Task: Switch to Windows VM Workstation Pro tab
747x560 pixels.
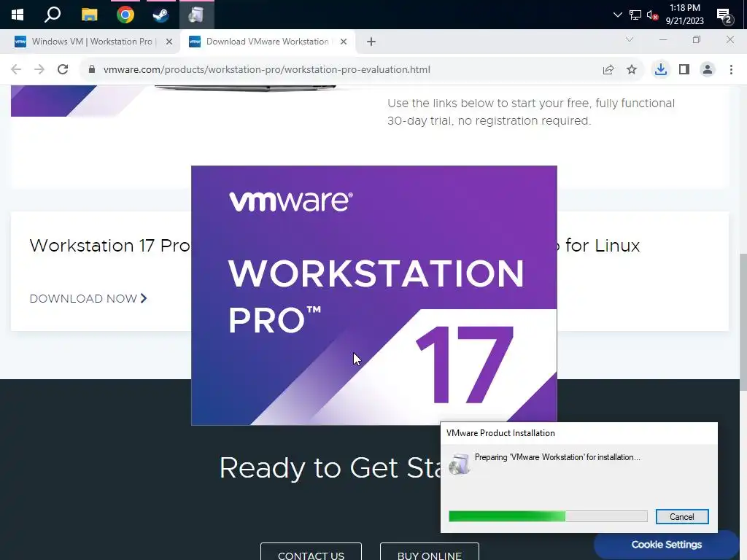Action: click(91, 42)
